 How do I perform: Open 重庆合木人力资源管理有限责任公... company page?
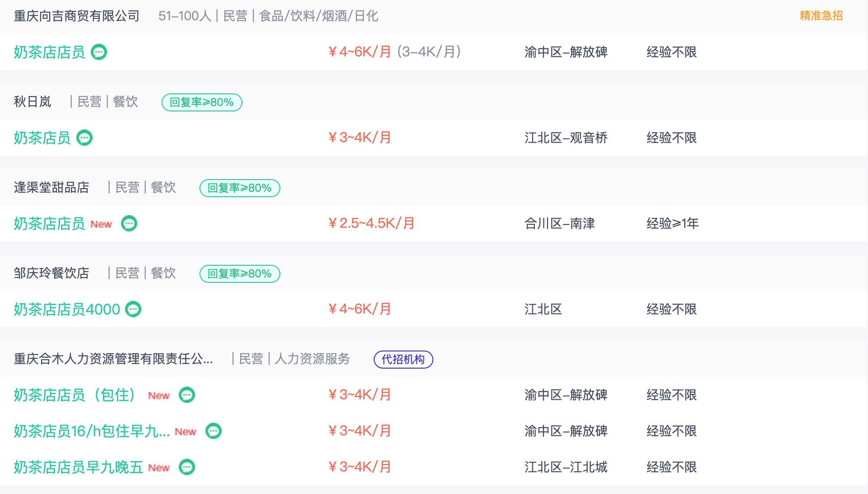pyautogui.click(x=113, y=359)
